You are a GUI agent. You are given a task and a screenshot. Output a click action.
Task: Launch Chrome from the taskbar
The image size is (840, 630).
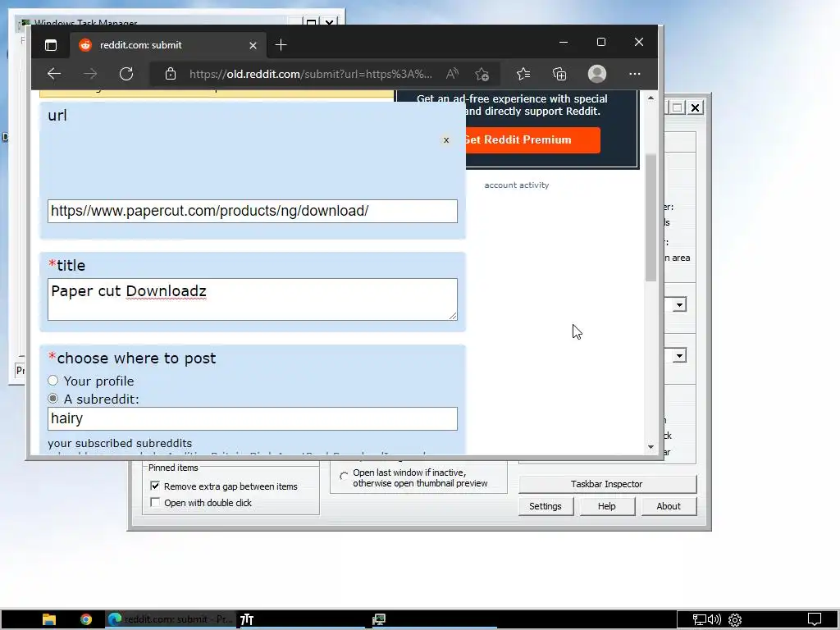85,619
